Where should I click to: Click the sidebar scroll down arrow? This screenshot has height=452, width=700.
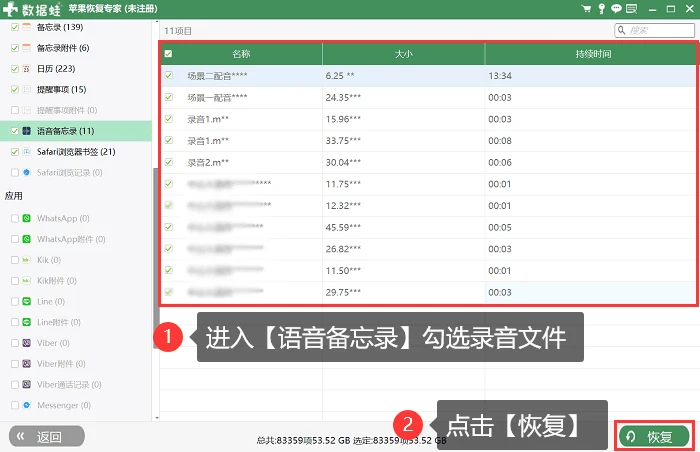tap(157, 418)
